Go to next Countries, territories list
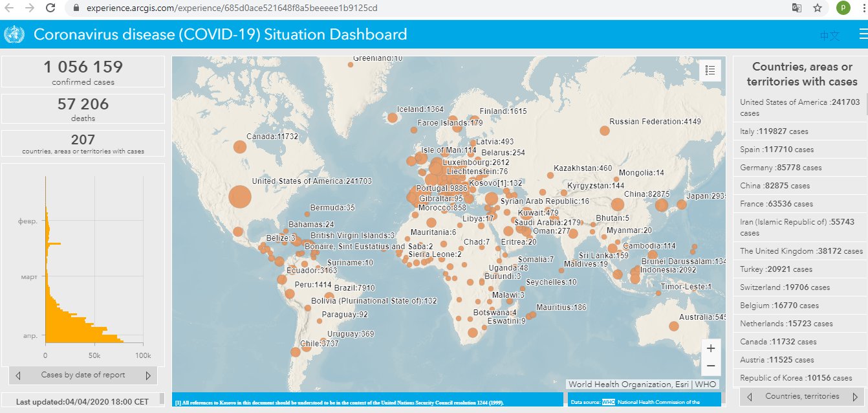The width and height of the screenshot is (868, 413). [x=856, y=396]
